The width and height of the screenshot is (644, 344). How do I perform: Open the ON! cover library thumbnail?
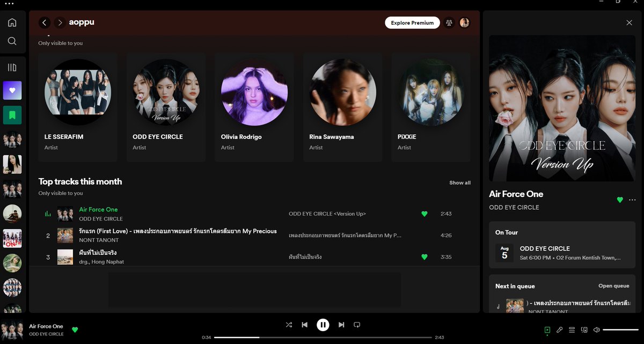tap(12, 238)
